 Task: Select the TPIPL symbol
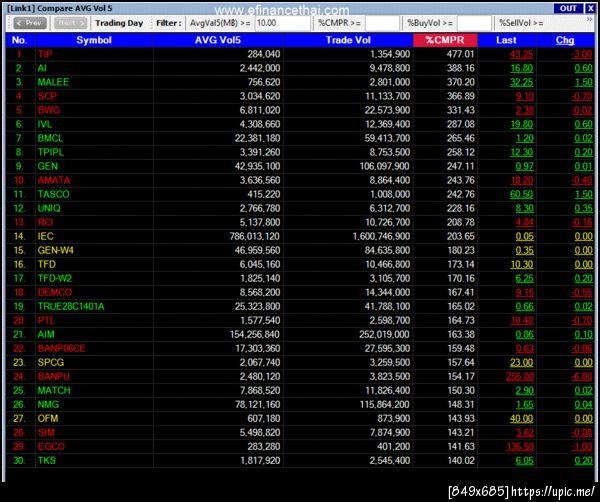[51, 152]
